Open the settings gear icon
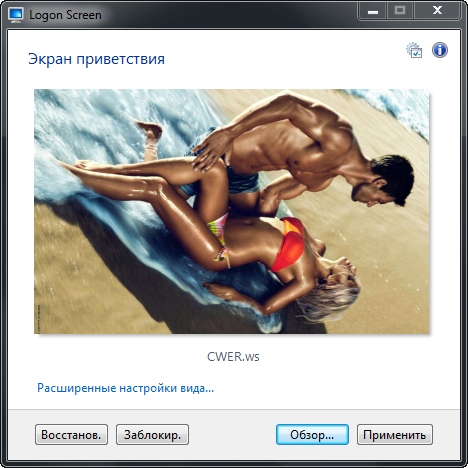Image resolution: width=468 pixels, height=468 pixels. (414, 50)
